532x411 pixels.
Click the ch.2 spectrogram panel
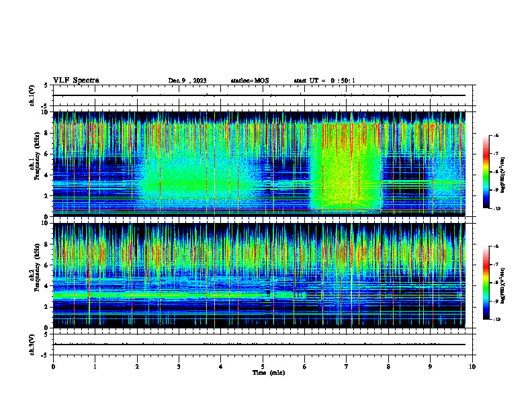click(x=259, y=275)
